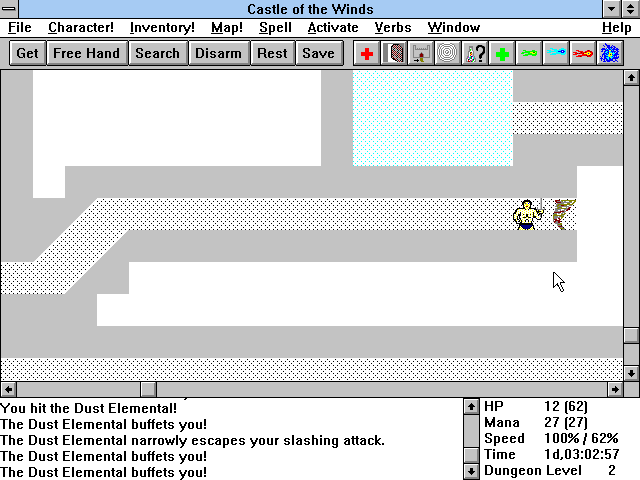Click the cyan water room on map
The height and width of the screenshot is (480, 640).
coord(433,118)
